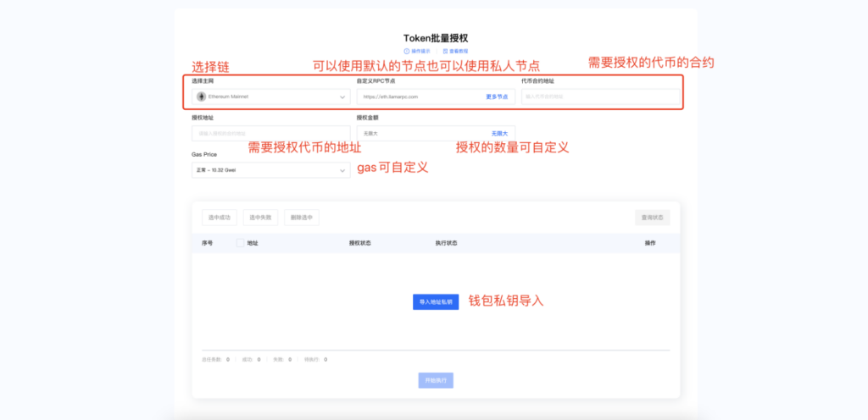Toggle the select-all 地址 checkbox

(x=240, y=243)
